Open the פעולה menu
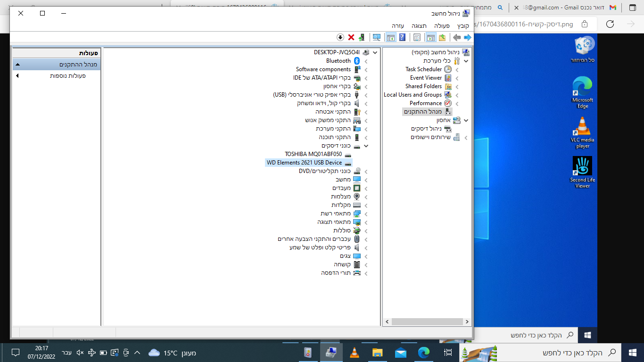This screenshot has height=362, width=644. tap(442, 25)
